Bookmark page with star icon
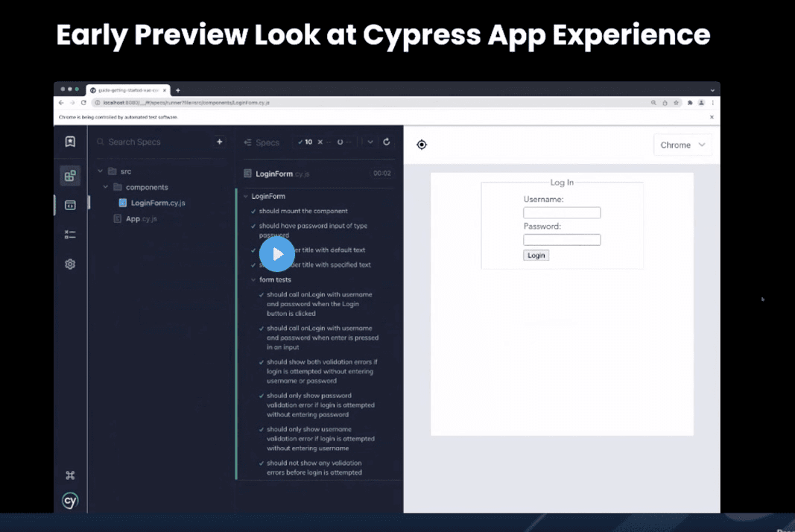This screenshot has width=795, height=532. tap(676, 102)
